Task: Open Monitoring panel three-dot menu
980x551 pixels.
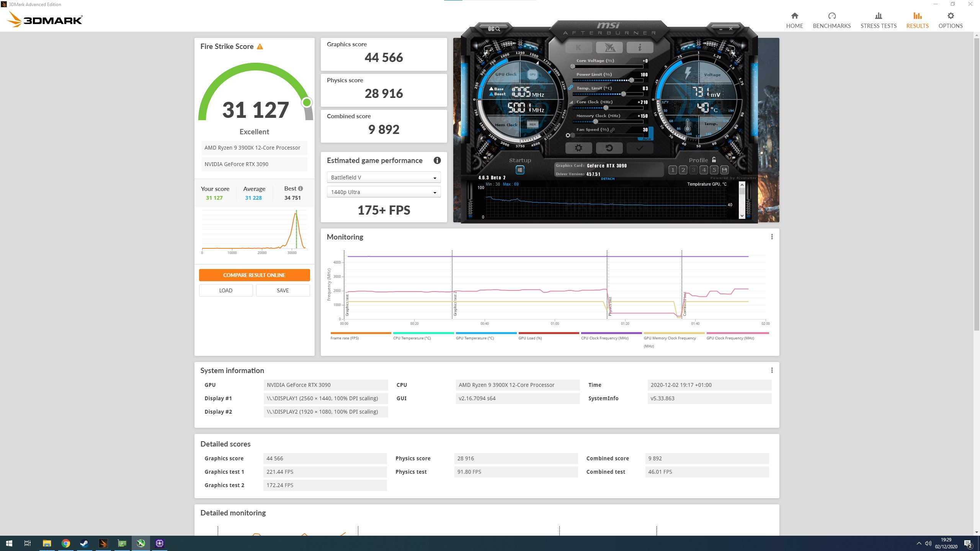Action: [x=772, y=237]
